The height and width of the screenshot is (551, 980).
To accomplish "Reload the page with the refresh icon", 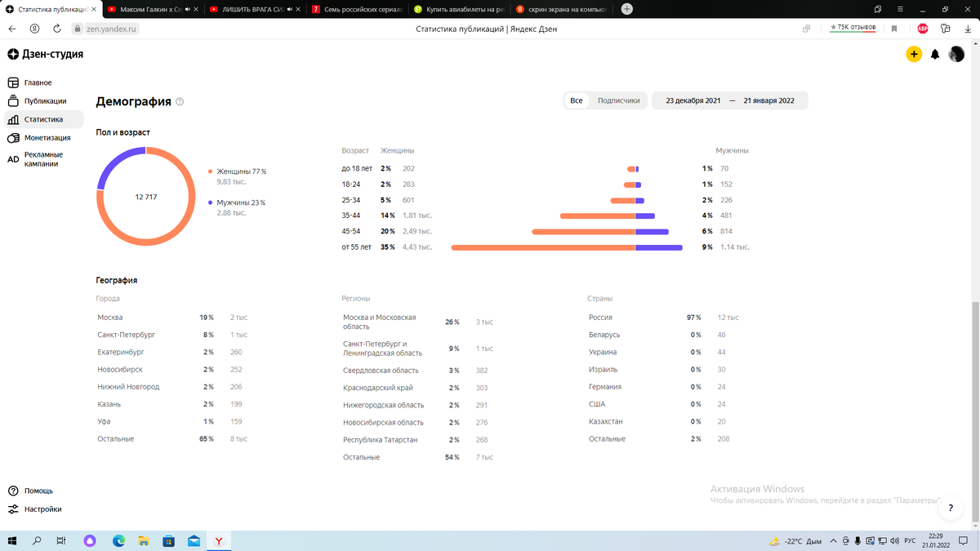I will click(57, 28).
